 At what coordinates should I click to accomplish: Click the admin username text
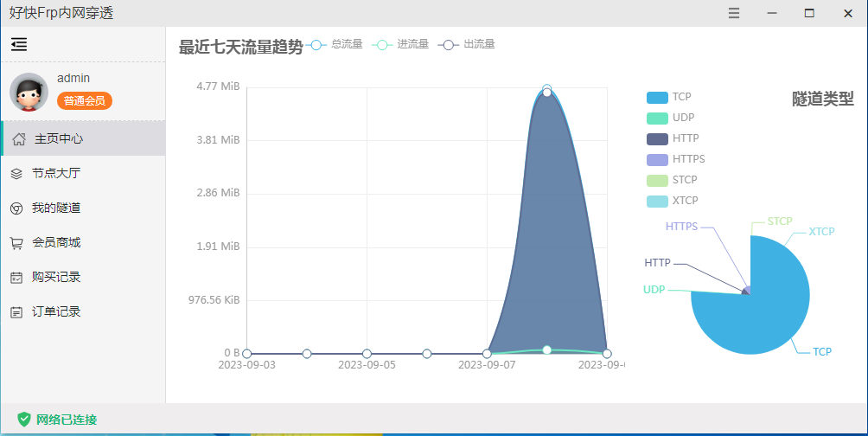[x=73, y=78]
